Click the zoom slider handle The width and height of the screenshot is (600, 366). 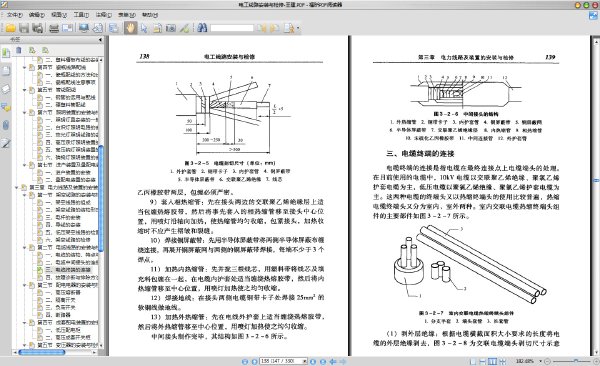tap(576, 361)
